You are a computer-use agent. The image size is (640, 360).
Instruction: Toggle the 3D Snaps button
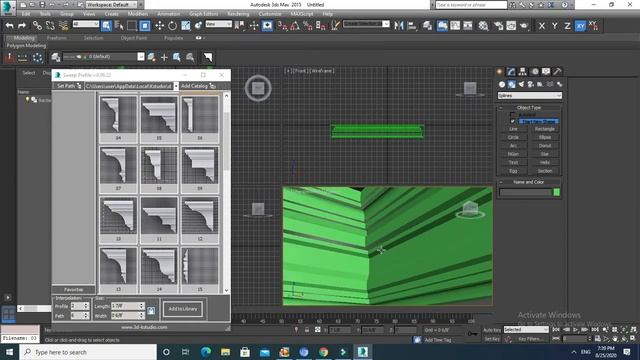(282, 26)
